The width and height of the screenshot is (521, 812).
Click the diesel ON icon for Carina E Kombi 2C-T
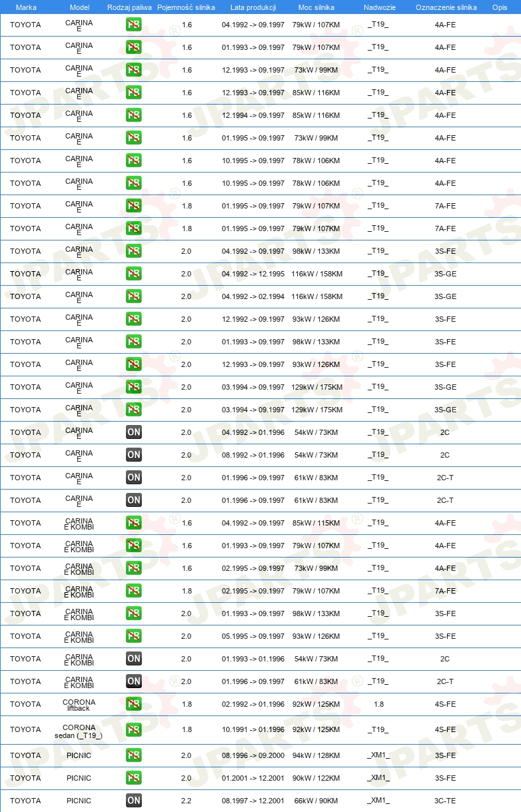point(134,681)
